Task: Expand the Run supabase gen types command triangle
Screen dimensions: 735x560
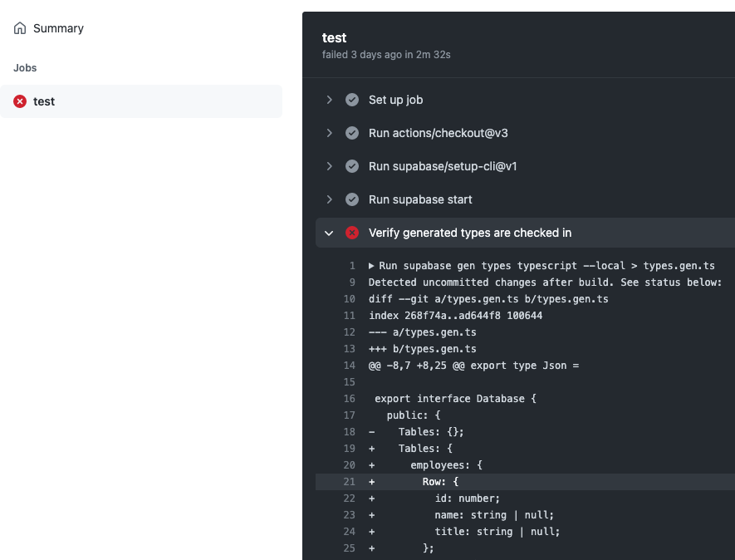Action: point(371,266)
